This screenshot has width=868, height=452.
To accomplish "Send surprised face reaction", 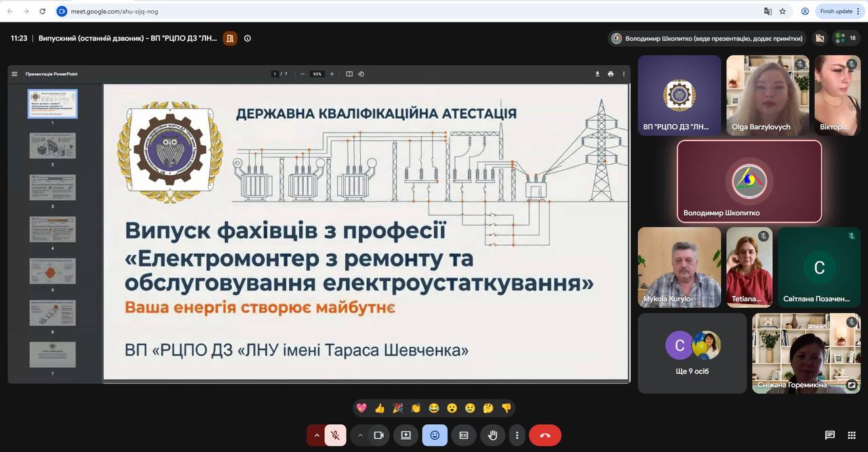I will [452, 408].
